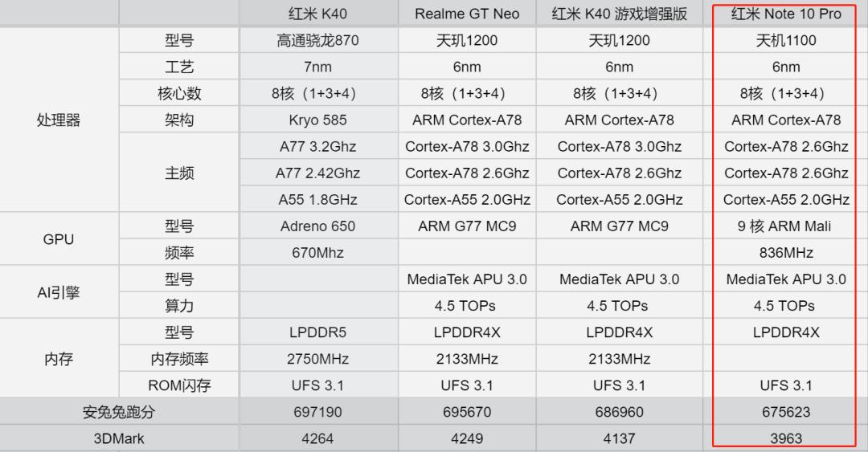Select the Realme GT Neo column header
Viewport: 868px width, 452px height.
pos(467,14)
